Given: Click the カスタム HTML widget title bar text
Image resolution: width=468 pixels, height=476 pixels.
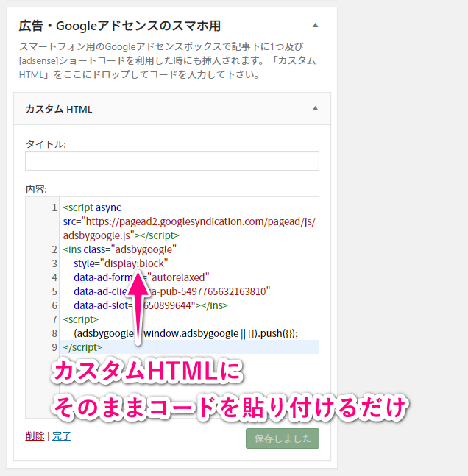Looking at the screenshot, I should [59, 109].
